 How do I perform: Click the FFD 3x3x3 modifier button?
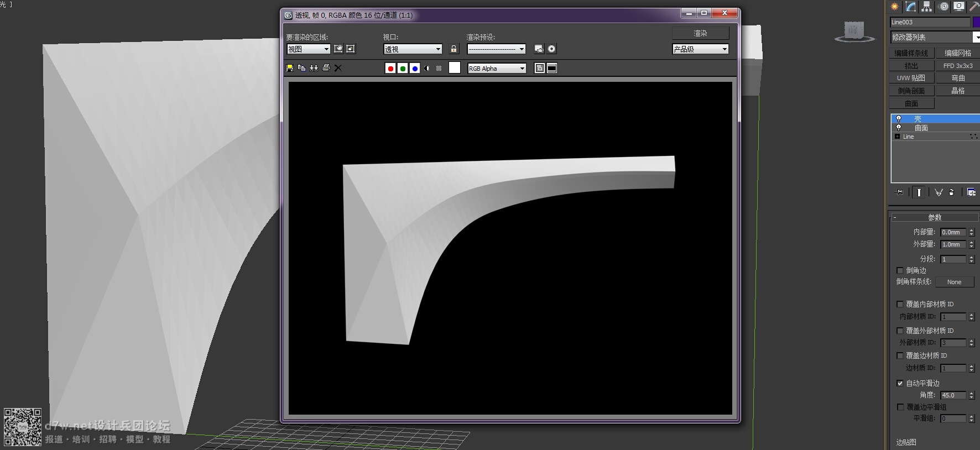[x=958, y=66]
